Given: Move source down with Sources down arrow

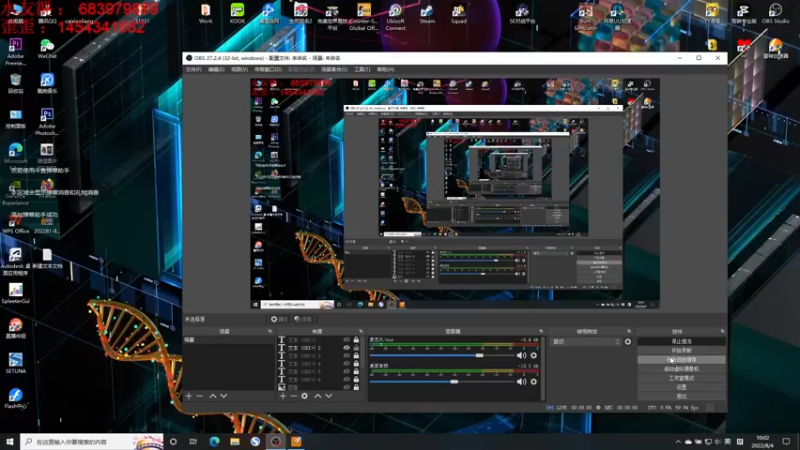Looking at the screenshot, I should point(329,396).
